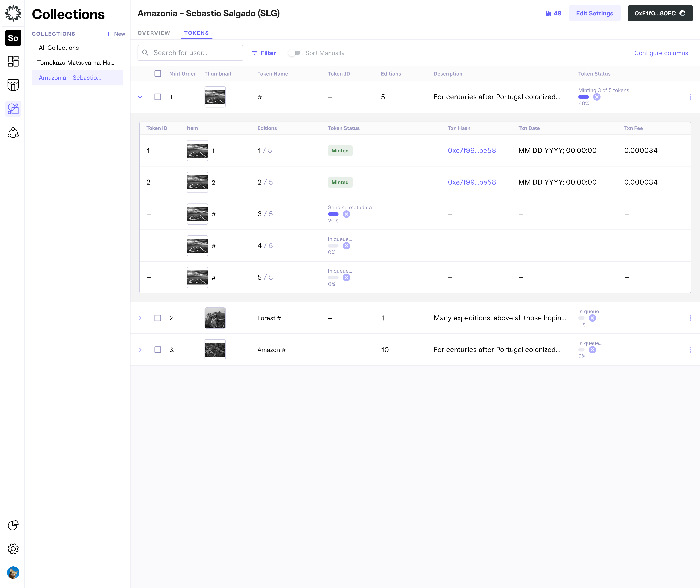Image resolution: width=700 pixels, height=588 pixels.
Task: Cancel minting of row 1 (60% progress)
Action: (x=597, y=97)
